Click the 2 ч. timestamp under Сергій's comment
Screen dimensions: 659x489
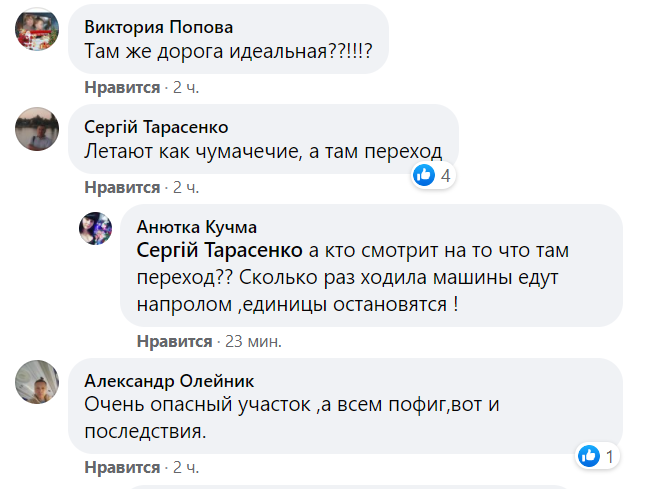click(x=186, y=187)
